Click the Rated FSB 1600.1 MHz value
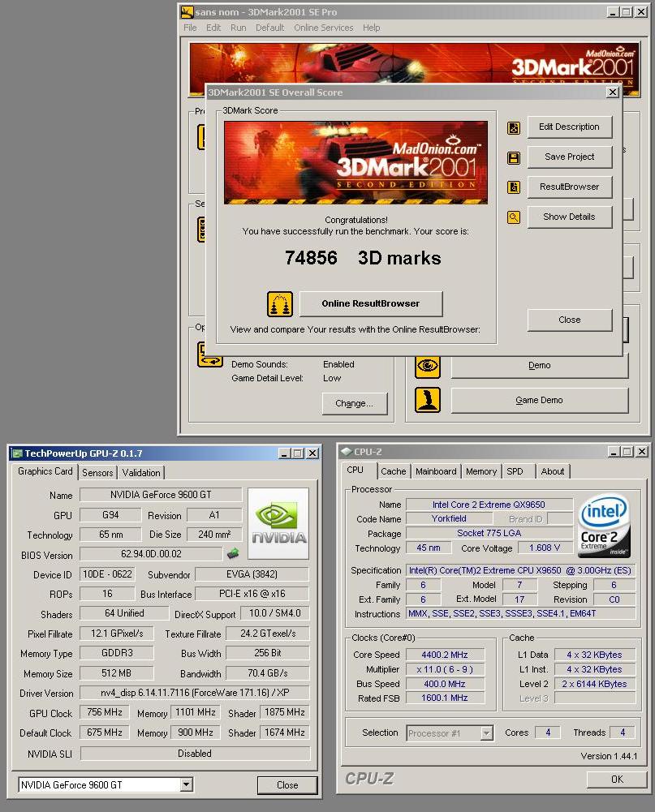The height and width of the screenshot is (812, 655). (x=445, y=698)
